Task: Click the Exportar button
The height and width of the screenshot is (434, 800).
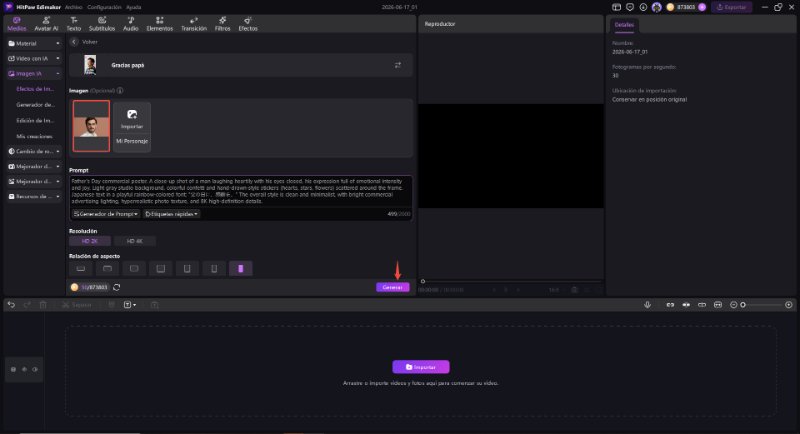Action: [732, 7]
